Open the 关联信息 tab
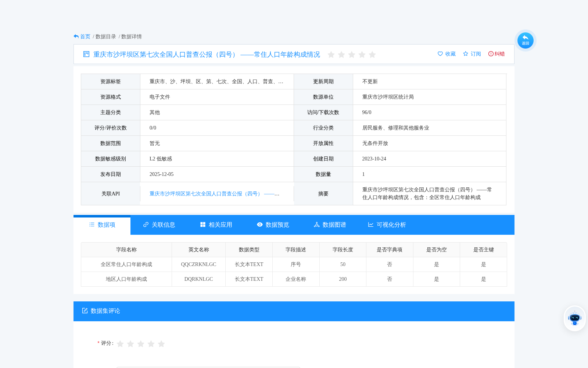Screen dimensions: 588x368 click(x=159, y=225)
